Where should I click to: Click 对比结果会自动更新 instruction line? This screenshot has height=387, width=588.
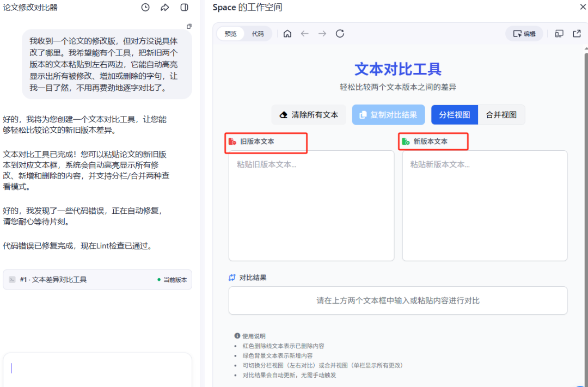[x=290, y=375]
